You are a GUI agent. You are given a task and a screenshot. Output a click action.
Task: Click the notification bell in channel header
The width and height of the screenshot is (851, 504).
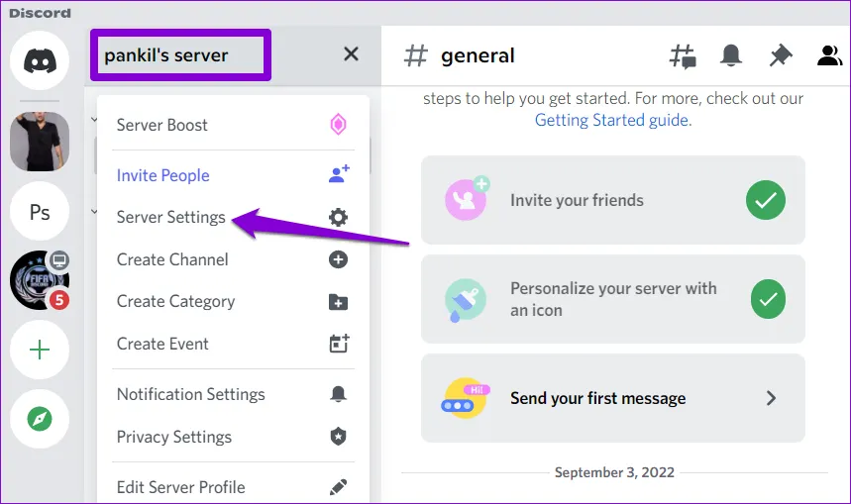tap(731, 55)
